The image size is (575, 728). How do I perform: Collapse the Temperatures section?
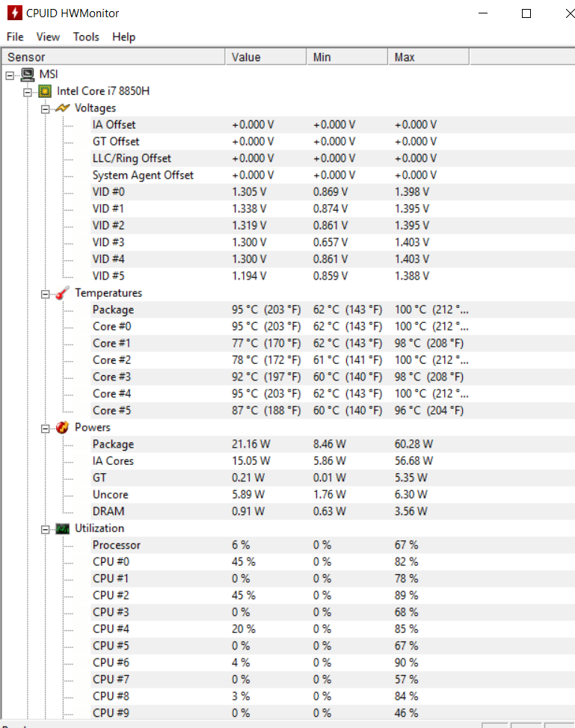pyautogui.click(x=45, y=294)
